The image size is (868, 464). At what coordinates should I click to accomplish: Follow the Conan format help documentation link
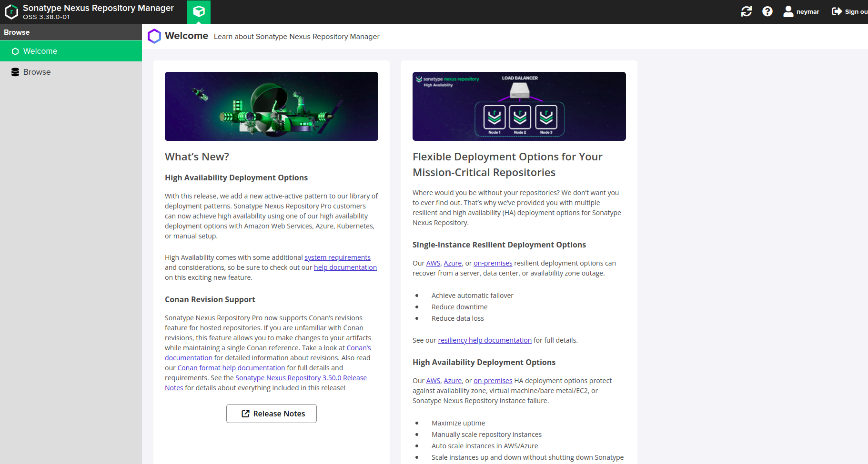[x=231, y=368]
